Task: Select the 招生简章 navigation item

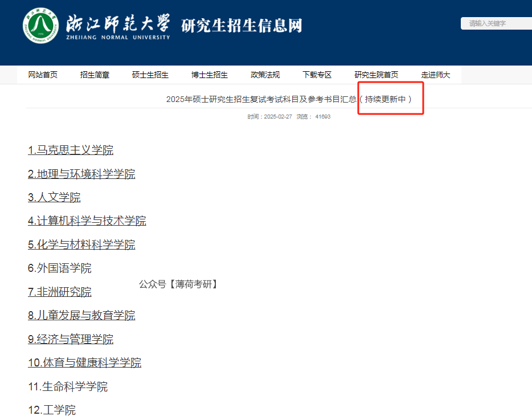Action: tap(95, 74)
